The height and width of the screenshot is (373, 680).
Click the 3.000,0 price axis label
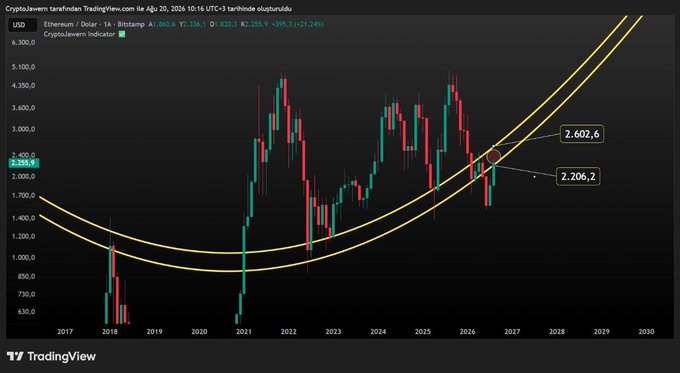click(x=24, y=129)
